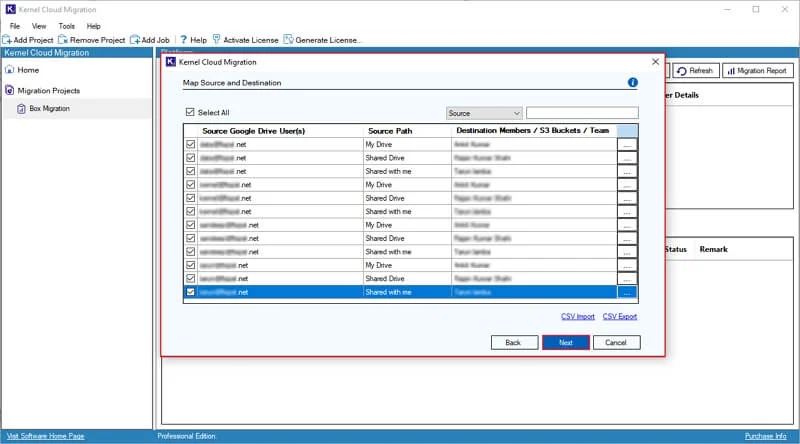The image size is (800, 444).
Task: Open the Tools menu
Action: tap(66, 26)
